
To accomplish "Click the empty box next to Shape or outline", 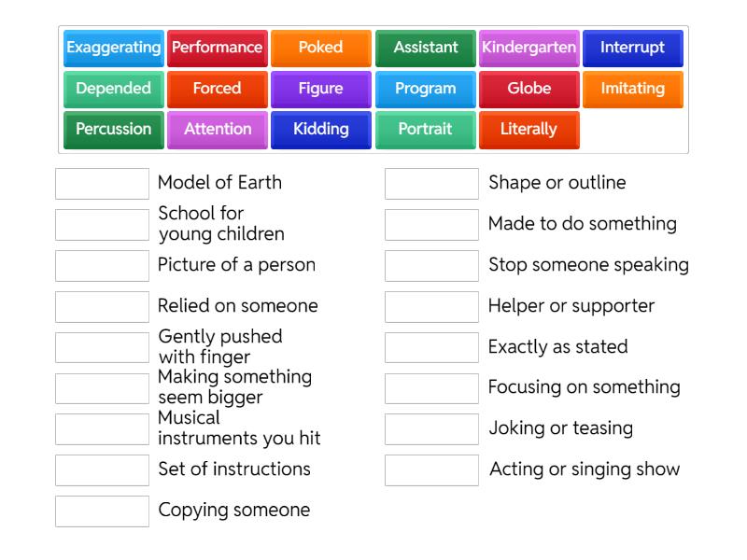I will tap(431, 184).
